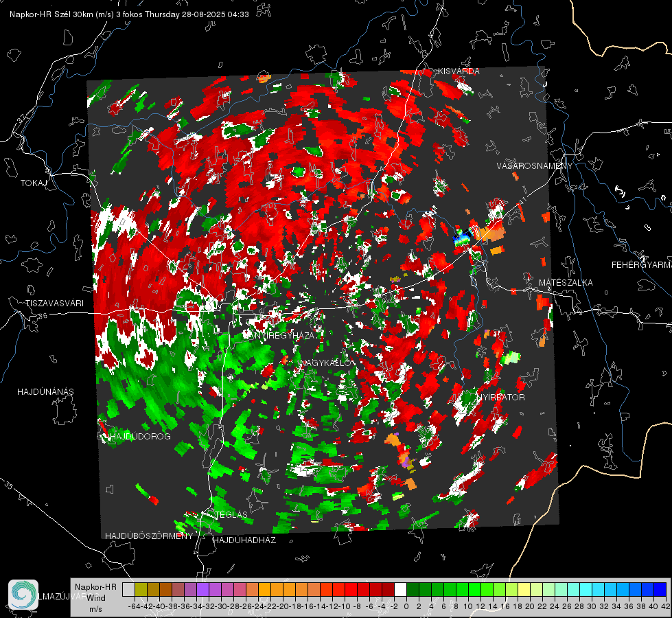Pick the dark red swatch between -4 and -2

tap(389, 589)
